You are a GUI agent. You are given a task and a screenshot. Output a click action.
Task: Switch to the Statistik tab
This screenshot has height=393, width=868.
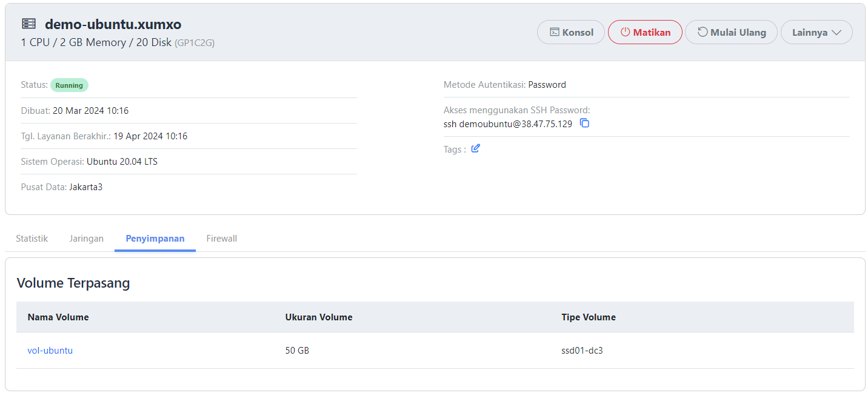point(32,238)
